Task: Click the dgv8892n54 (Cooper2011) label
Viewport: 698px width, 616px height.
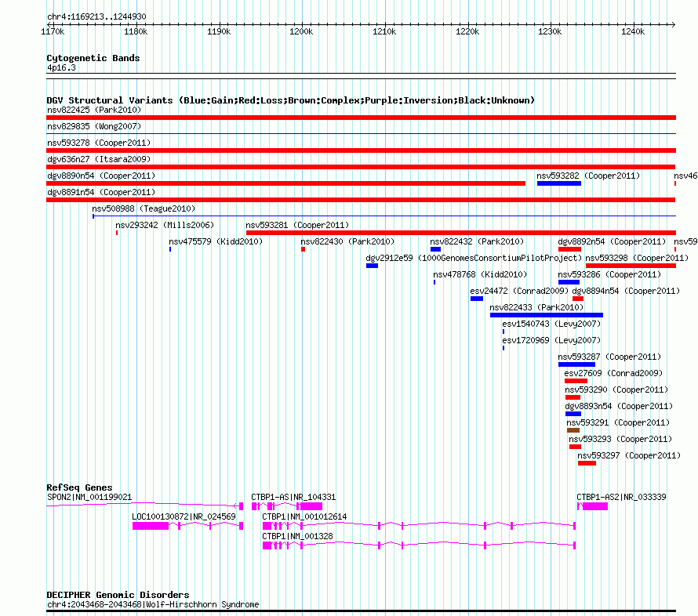Action: click(x=612, y=241)
